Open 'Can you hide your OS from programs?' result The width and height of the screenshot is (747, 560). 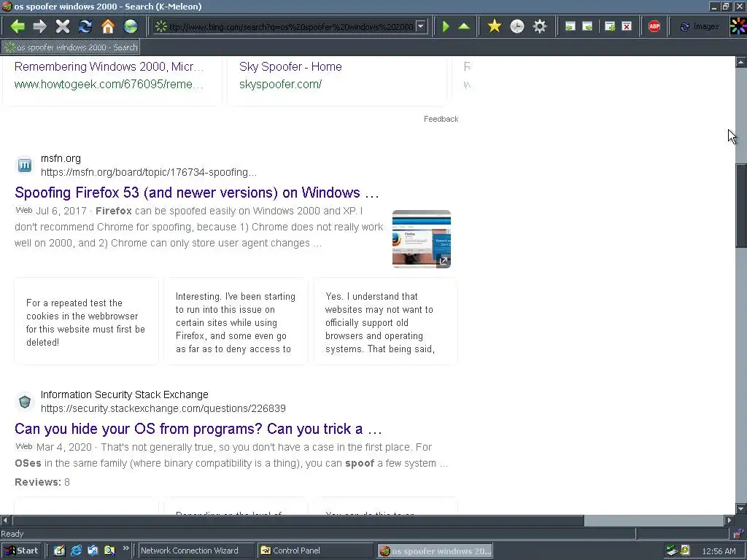tap(198, 429)
